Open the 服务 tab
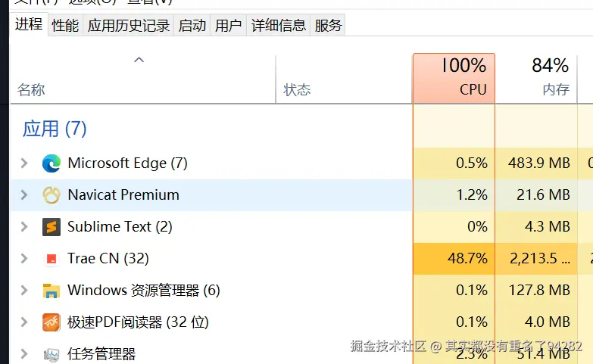Viewport: 593px width, 364px height. 328,26
